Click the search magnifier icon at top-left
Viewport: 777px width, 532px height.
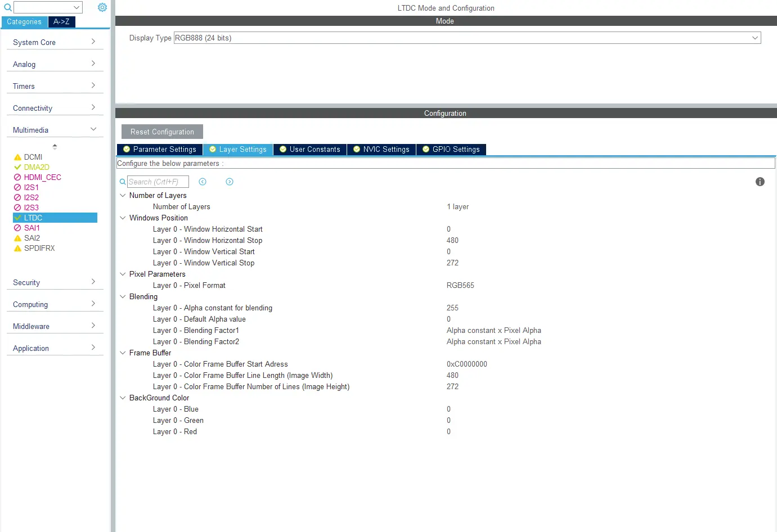click(x=7, y=7)
